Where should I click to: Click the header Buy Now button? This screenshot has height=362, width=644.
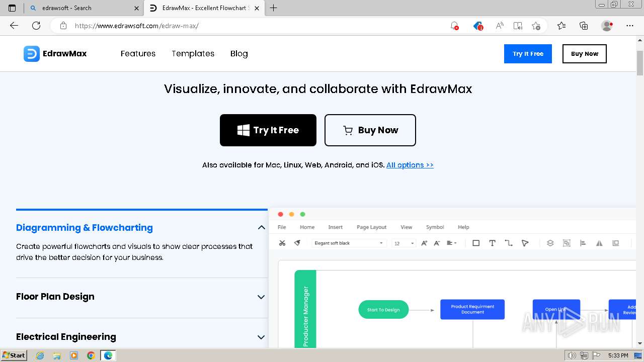[x=585, y=54]
